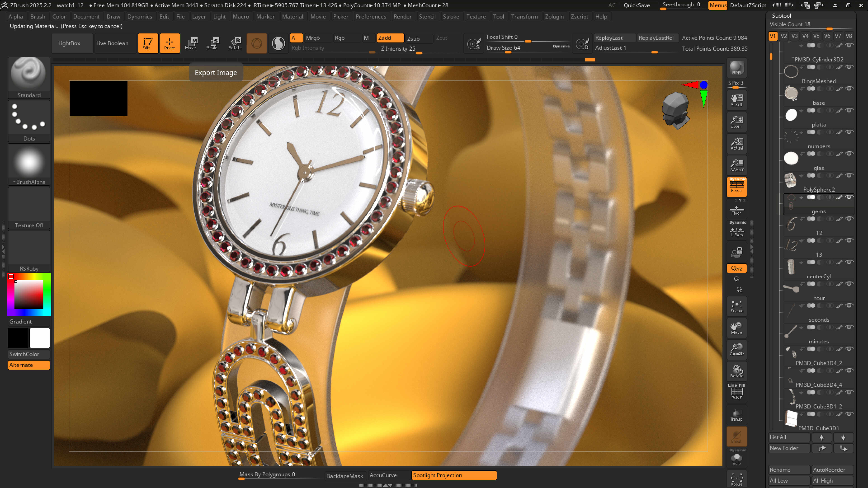
Task: Expand arrow of the numbers subtool
Action: click(802, 132)
